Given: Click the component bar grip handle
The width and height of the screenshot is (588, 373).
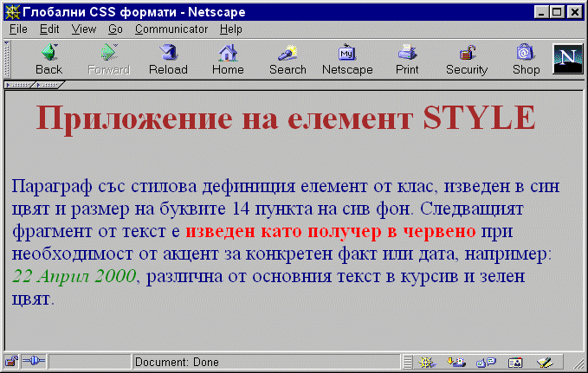Looking at the screenshot, I should click(408, 362).
